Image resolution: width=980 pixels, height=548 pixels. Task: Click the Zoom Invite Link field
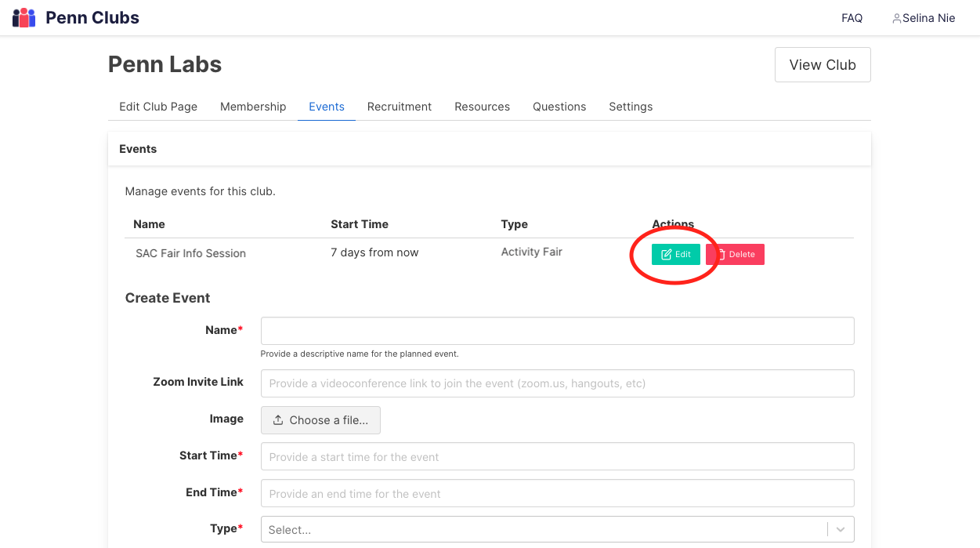click(x=557, y=383)
